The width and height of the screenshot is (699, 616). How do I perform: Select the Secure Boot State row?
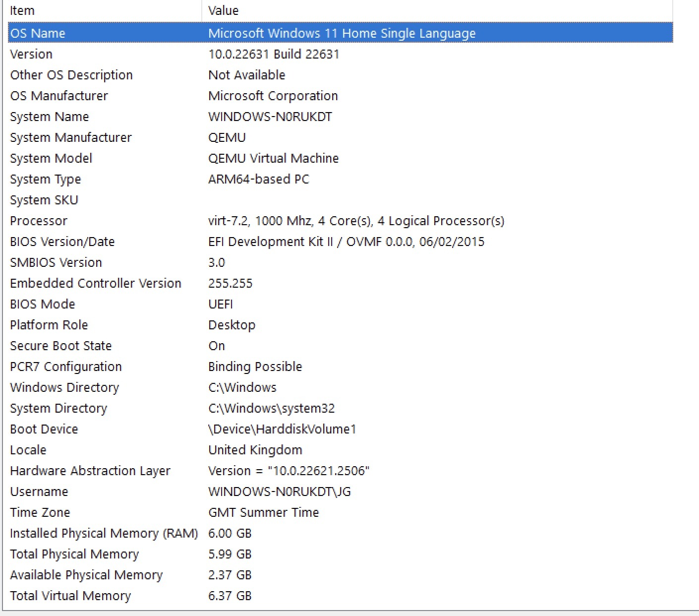tap(341, 346)
